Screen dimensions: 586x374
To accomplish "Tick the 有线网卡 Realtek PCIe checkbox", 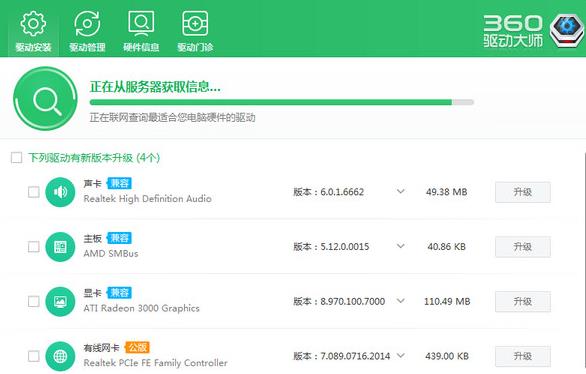I will 34,356.
